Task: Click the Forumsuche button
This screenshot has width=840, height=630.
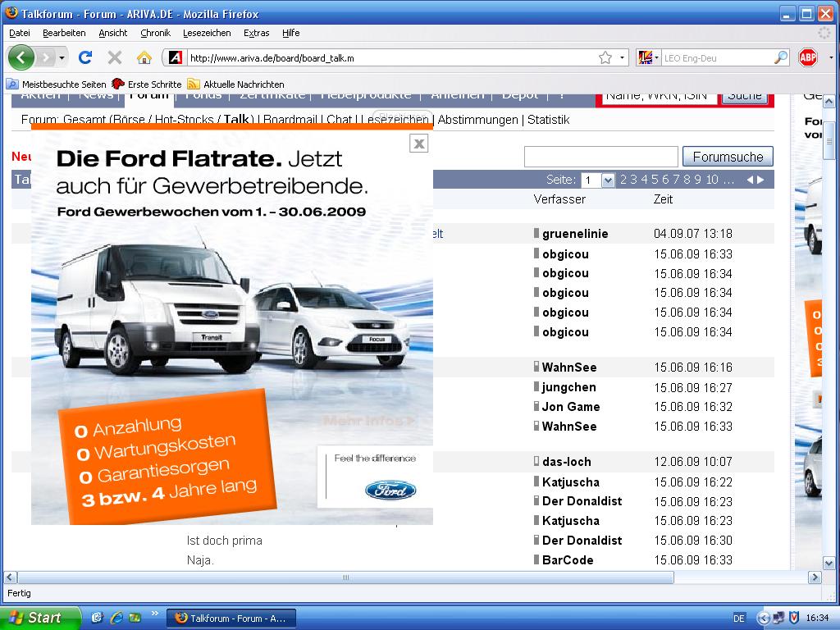Action: (x=728, y=156)
